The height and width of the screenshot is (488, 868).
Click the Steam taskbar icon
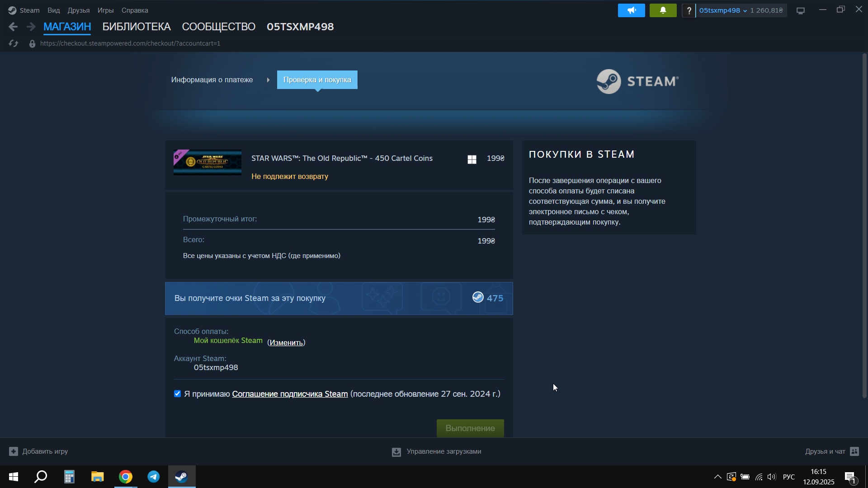tap(182, 477)
